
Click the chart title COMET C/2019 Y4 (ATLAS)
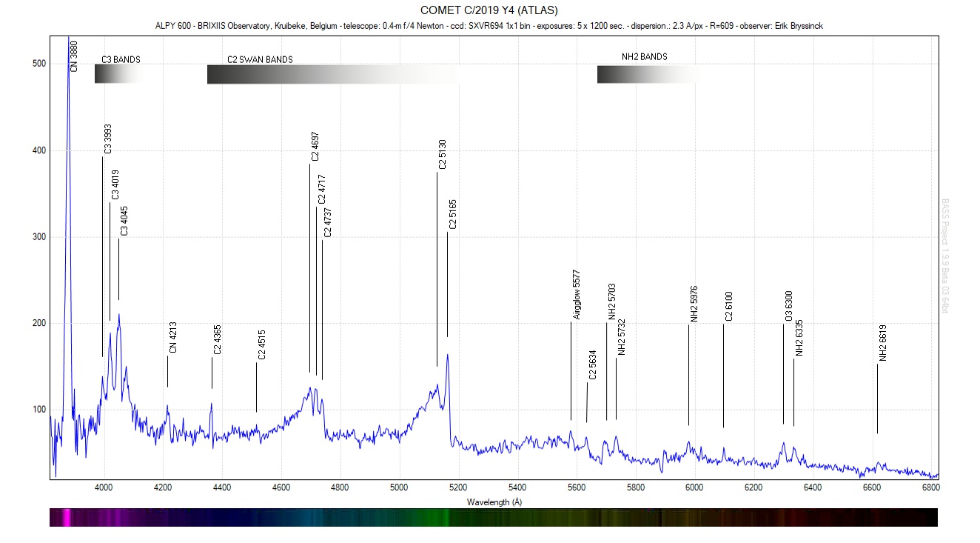click(489, 10)
